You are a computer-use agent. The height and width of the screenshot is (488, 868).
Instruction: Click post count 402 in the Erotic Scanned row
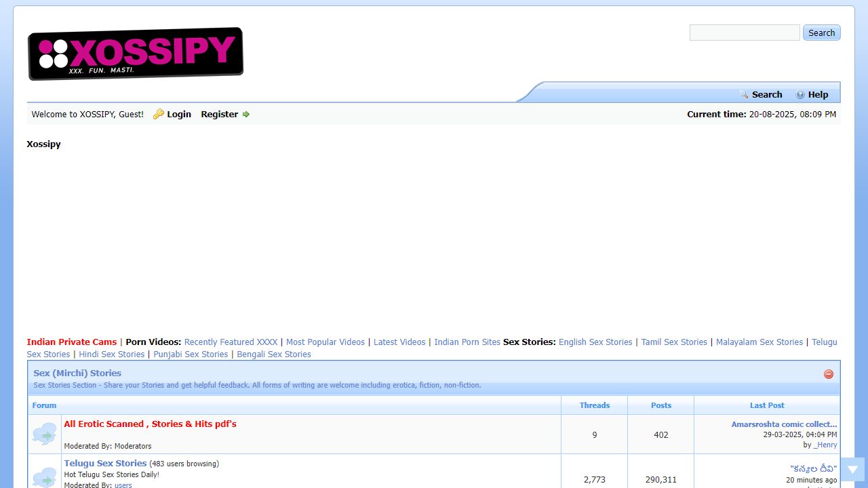[661, 435]
